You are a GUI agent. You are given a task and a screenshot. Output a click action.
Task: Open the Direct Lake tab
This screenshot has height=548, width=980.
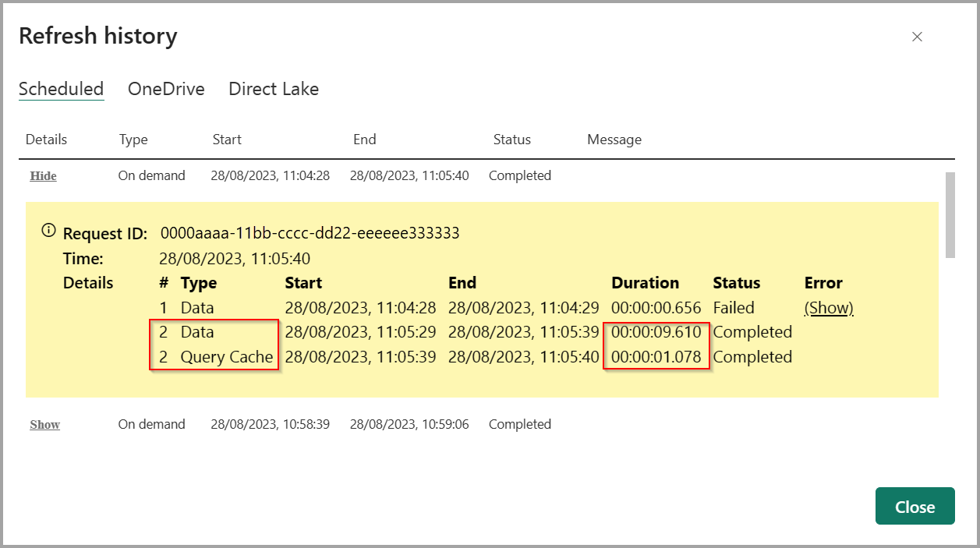tap(274, 89)
